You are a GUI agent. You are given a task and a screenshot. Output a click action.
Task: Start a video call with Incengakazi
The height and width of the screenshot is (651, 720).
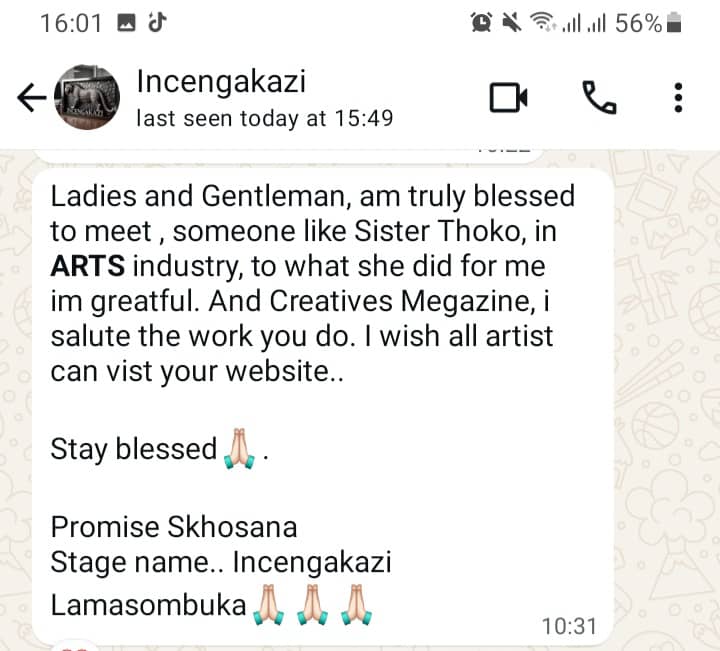pos(508,97)
